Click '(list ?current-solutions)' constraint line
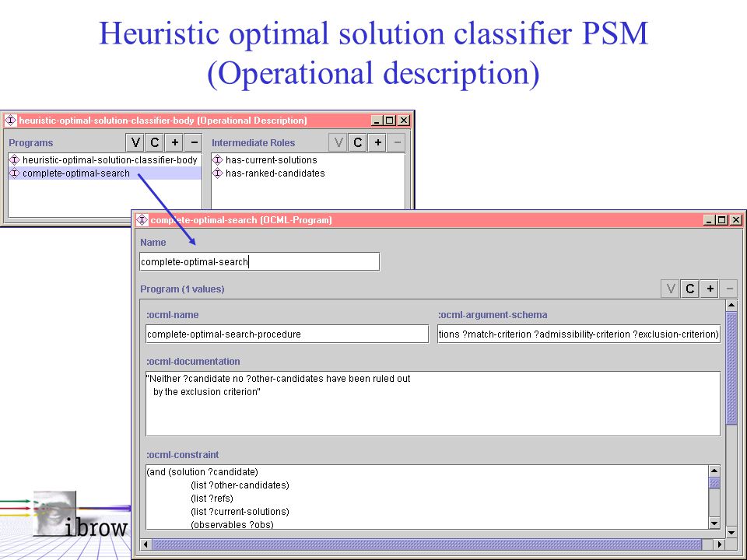The width and height of the screenshot is (747, 560). (240, 512)
